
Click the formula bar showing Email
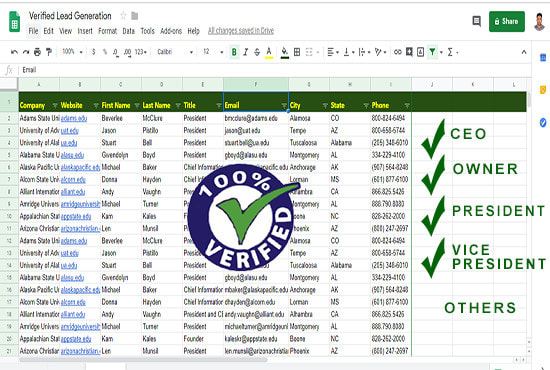click(274, 70)
